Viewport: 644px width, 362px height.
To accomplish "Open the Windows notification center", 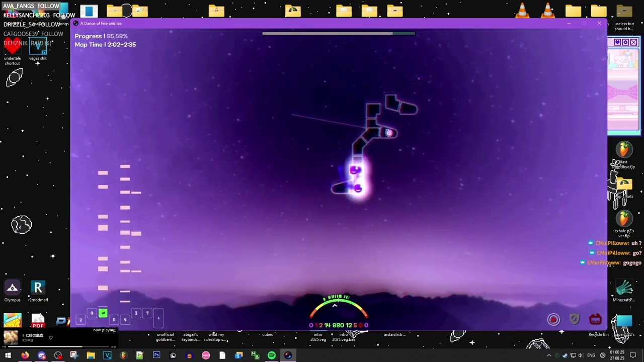I will tap(633, 355).
